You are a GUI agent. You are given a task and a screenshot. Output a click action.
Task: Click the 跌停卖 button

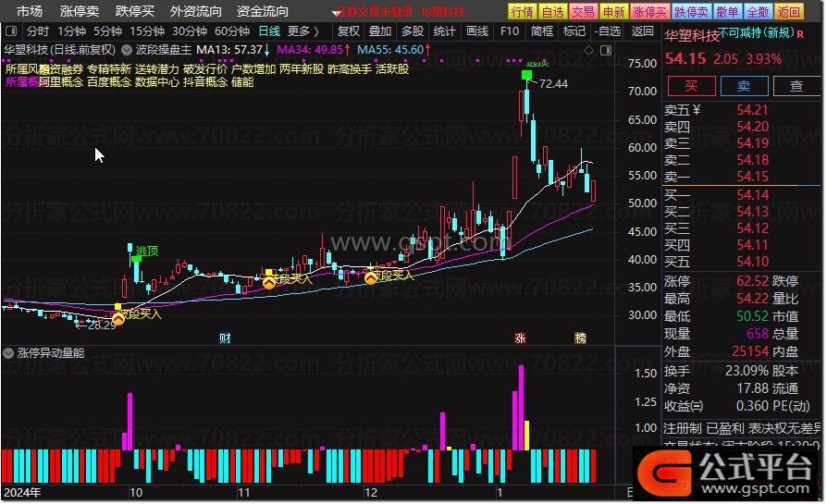(691, 12)
